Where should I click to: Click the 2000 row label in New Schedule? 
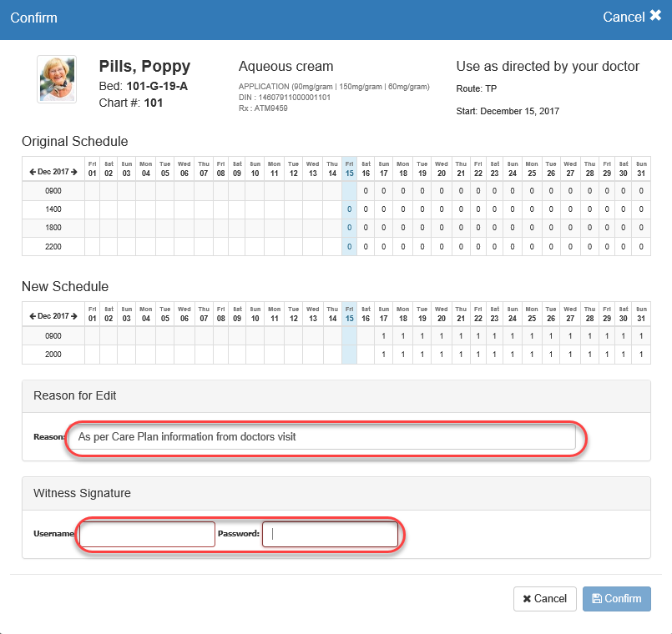52,355
